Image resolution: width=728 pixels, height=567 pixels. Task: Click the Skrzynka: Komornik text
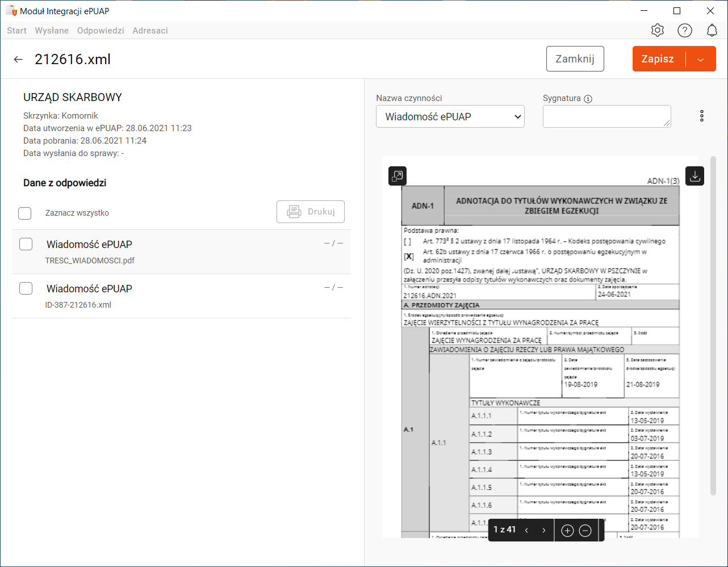pyautogui.click(x=61, y=116)
